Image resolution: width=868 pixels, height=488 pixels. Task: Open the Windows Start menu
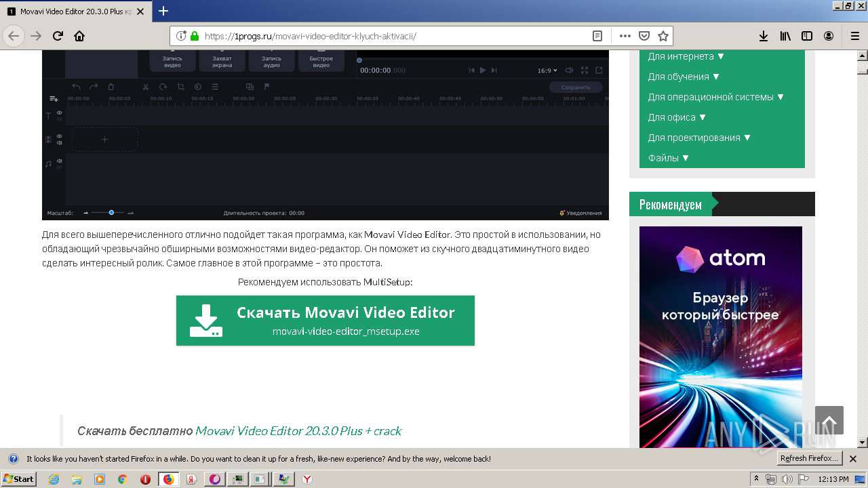pyautogui.click(x=18, y=479)
